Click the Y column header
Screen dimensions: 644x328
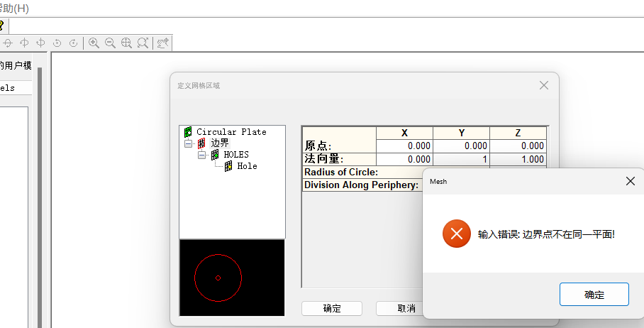[461, 133]
